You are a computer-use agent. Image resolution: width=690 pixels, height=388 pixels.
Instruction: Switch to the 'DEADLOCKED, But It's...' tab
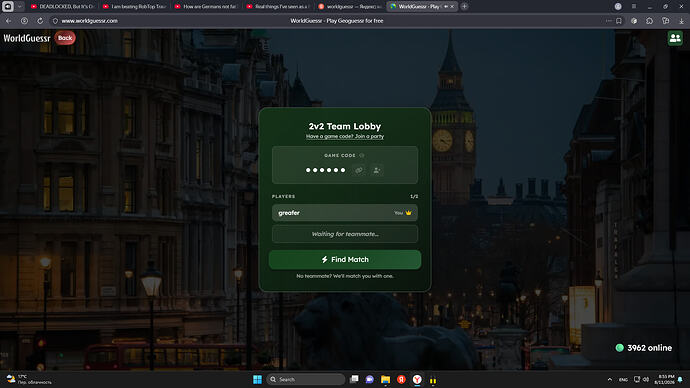62,7
